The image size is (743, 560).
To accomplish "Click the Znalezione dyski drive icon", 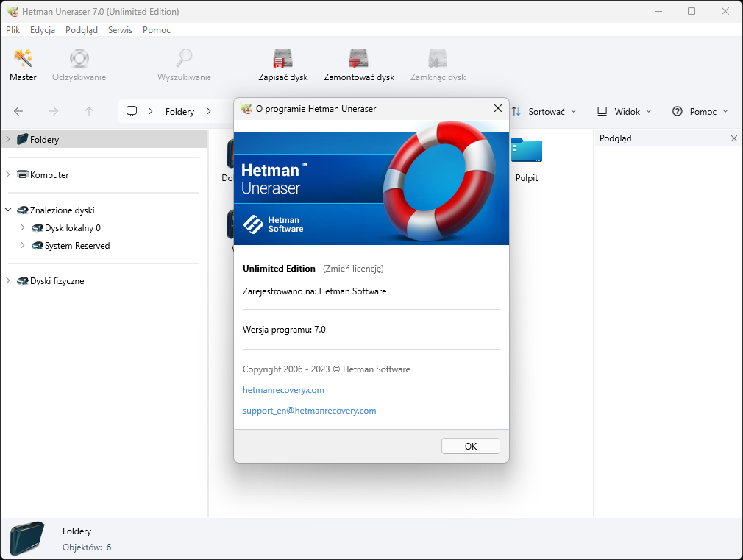I will (22, 210).
